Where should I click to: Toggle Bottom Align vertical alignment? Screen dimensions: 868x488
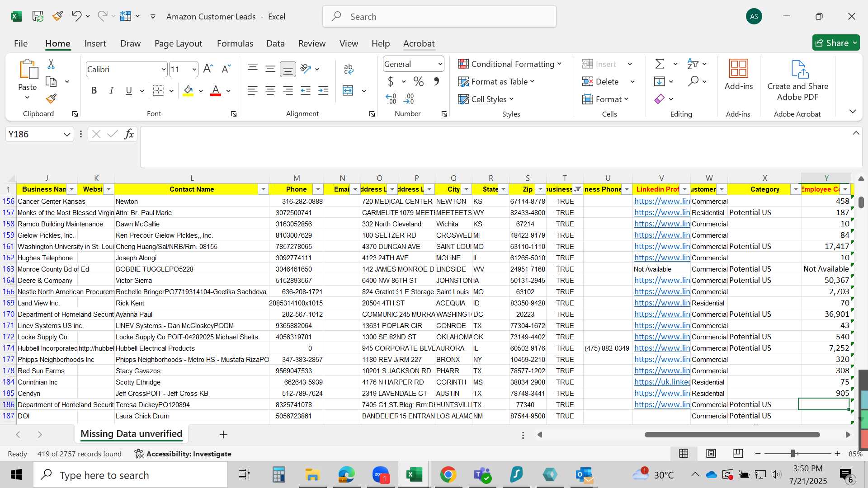[x=288, y=69]
